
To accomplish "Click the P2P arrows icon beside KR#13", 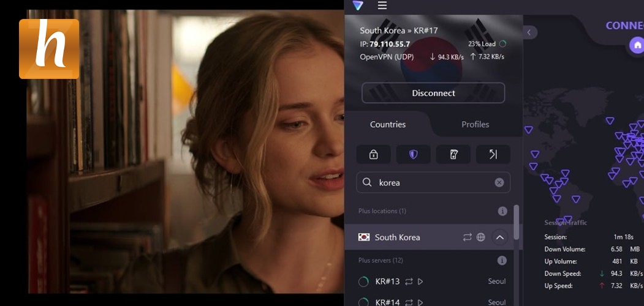I will pos(408,282).
